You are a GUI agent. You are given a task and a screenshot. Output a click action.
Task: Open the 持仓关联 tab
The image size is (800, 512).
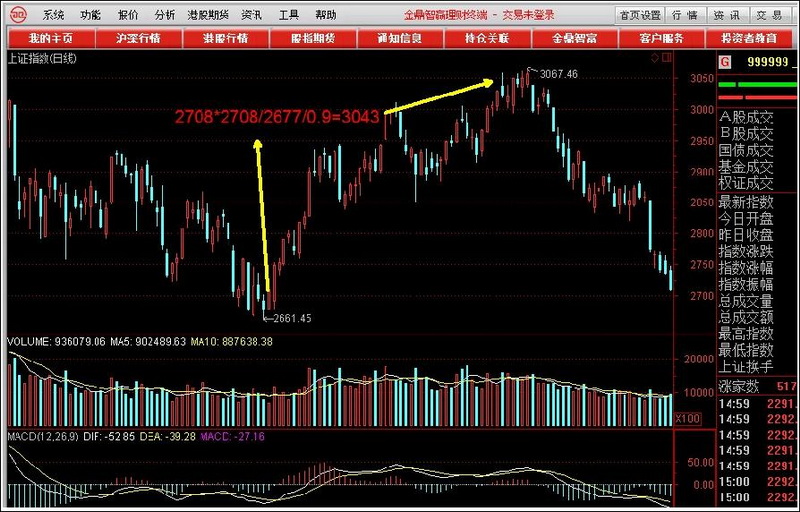(x=487, y=38)
